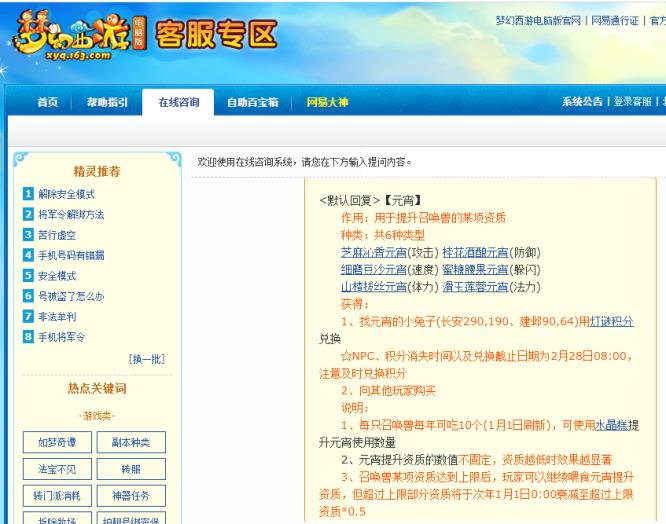Image resolution: width=666 pixels, height=524 pixels.
Task: Click the number 6 badge icon
Action: coord(28,296)
